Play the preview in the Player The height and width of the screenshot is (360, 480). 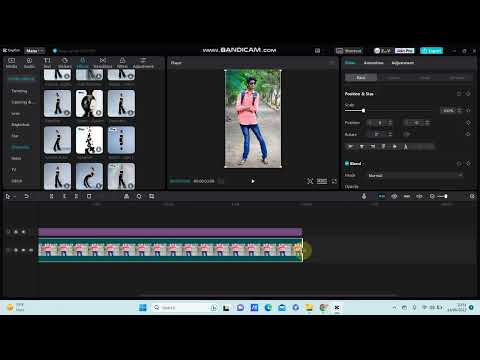coord(253,181)
